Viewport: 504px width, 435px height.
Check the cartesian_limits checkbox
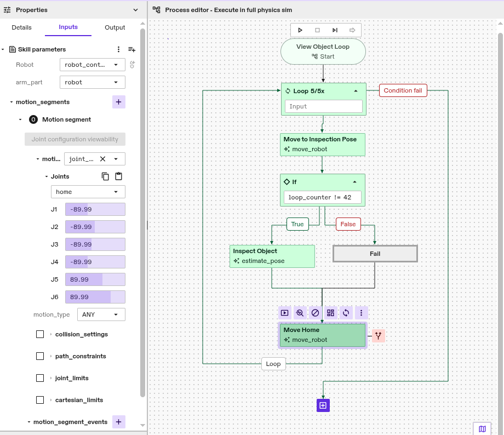click(x=40, y=400)
